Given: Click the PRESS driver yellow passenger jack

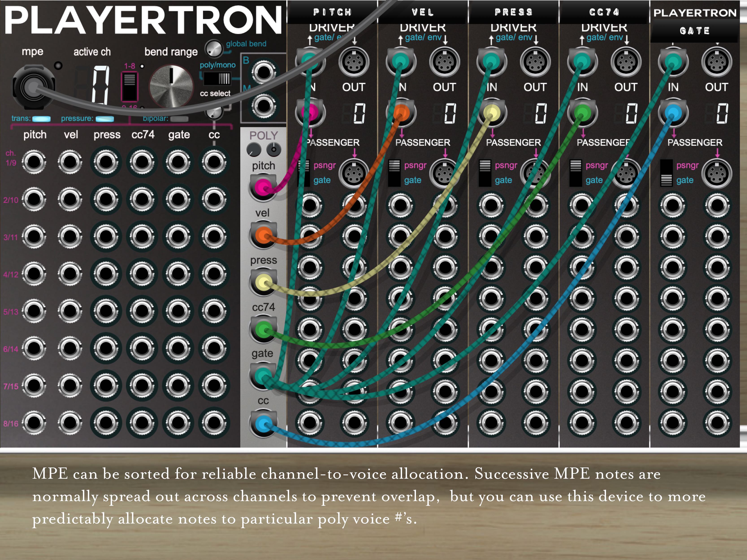Looking at the screenshot, I should click(x=492, y=113).
